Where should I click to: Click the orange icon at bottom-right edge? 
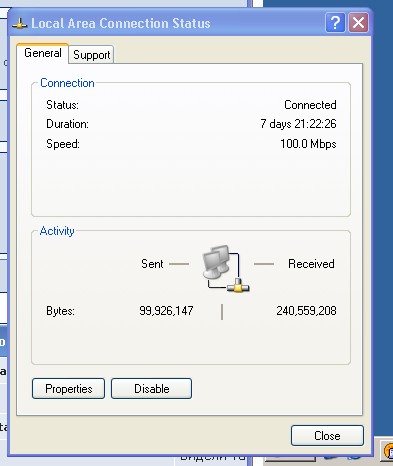[388, 451]
